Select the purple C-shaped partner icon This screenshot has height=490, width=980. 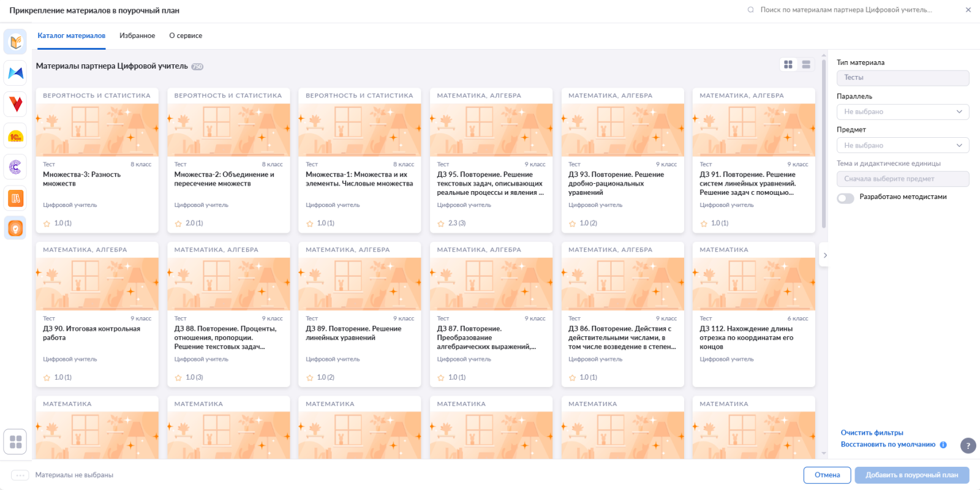coord(15,167)
